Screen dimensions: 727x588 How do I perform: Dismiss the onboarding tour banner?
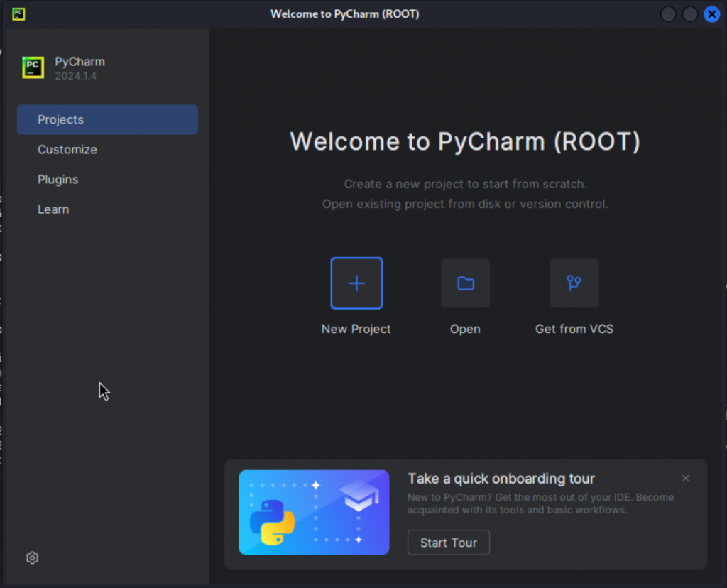[x=686, y=478]
